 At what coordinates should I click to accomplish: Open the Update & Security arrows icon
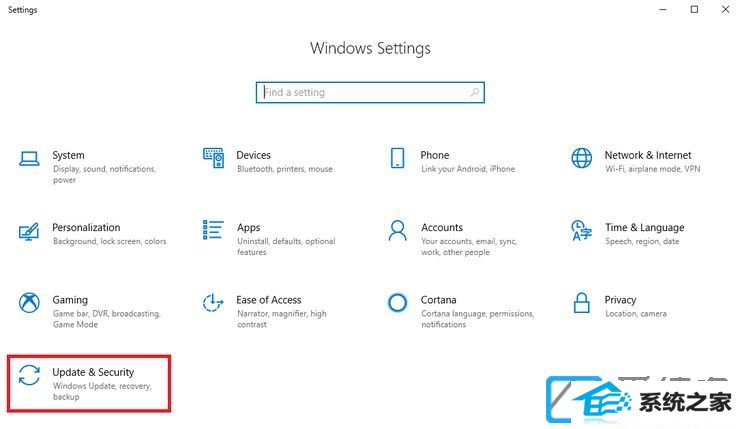pyautogui.click(x=29, y=375)
